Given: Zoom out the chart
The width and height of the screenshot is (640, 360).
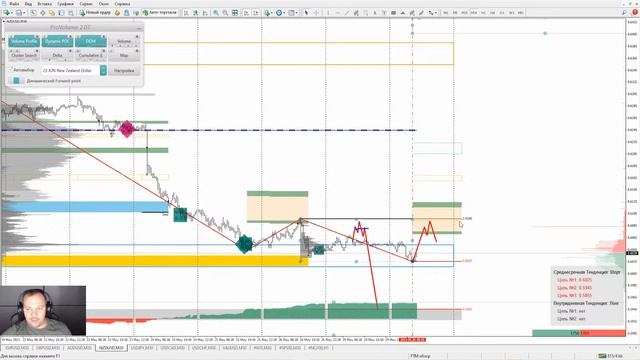Looking at the screenshot, I should 225,13.
